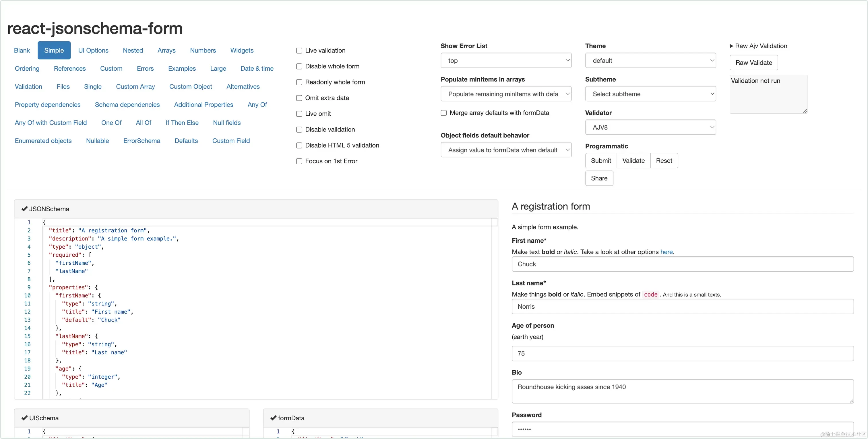Select the Custom Field sample

tap(231, 141)
